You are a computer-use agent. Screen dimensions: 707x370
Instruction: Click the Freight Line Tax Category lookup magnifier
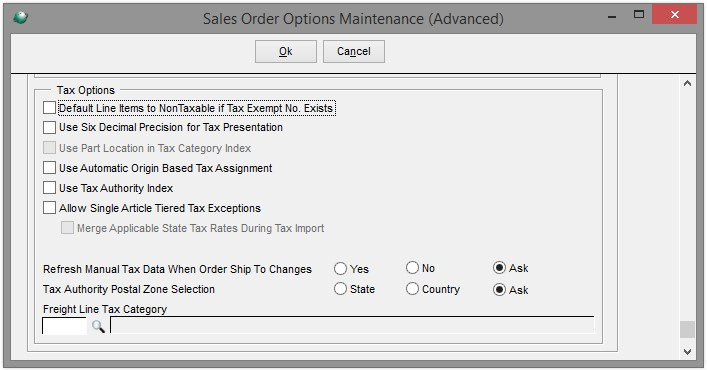98,326
